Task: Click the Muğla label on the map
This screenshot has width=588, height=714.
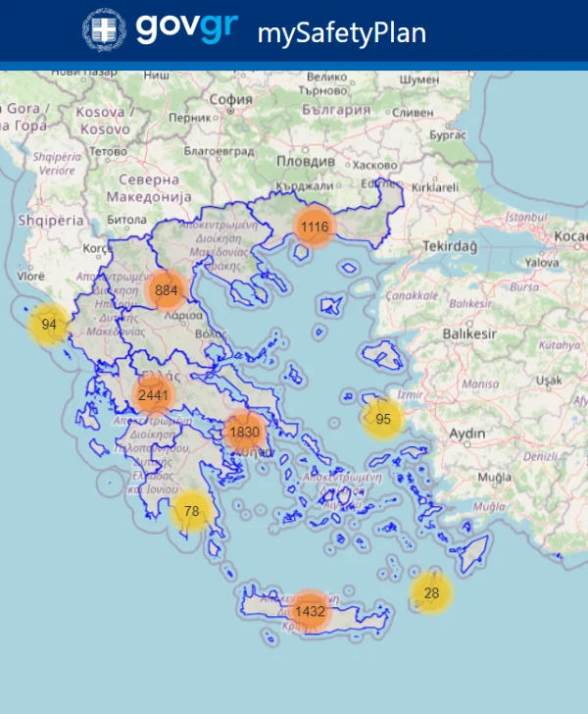Action: 487,477
